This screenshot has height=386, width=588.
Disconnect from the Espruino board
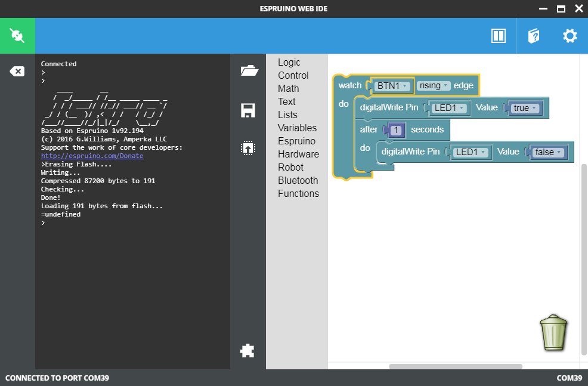17,36
